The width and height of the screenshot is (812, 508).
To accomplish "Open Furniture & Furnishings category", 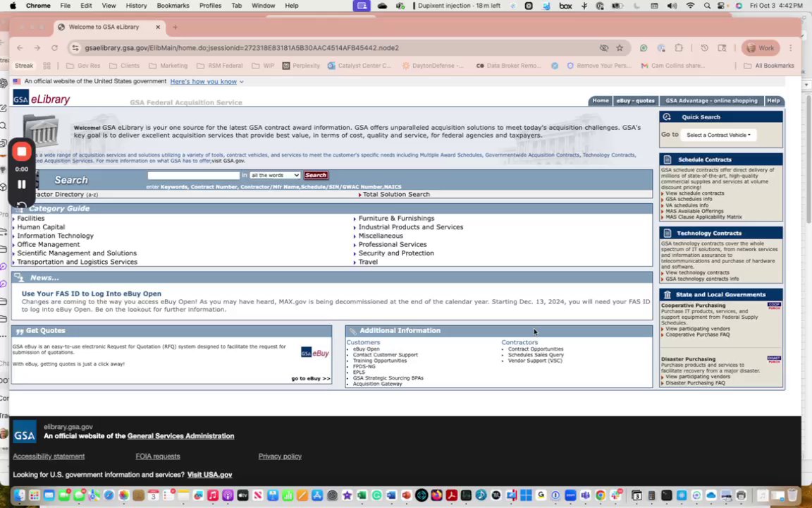I will [x=396, y=218].
